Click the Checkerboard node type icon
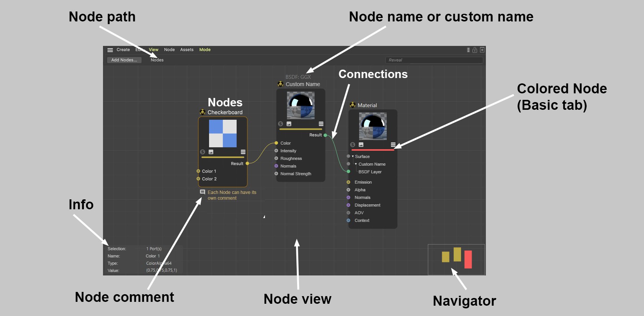The width and height of the screenshot is (644, 316). pyautogui.click(x=203, y=112)
